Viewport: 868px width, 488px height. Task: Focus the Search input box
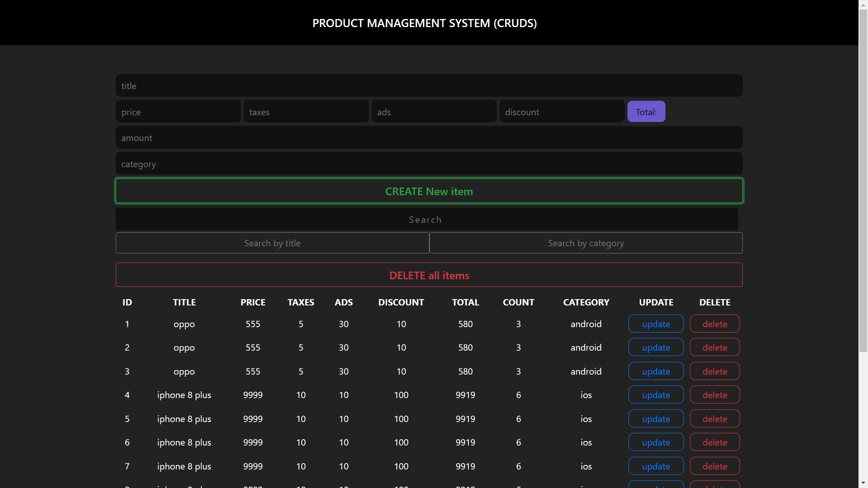coord(427,219)
